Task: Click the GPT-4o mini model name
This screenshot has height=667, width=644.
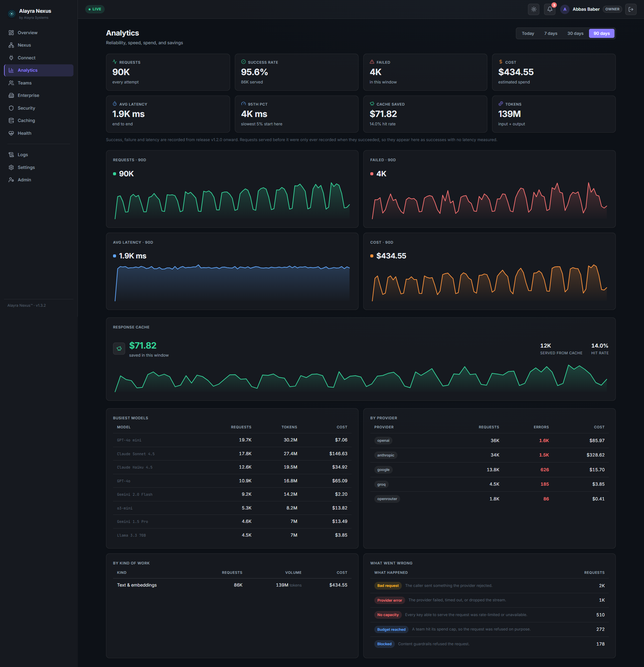Action: click(x=129, y=440)
